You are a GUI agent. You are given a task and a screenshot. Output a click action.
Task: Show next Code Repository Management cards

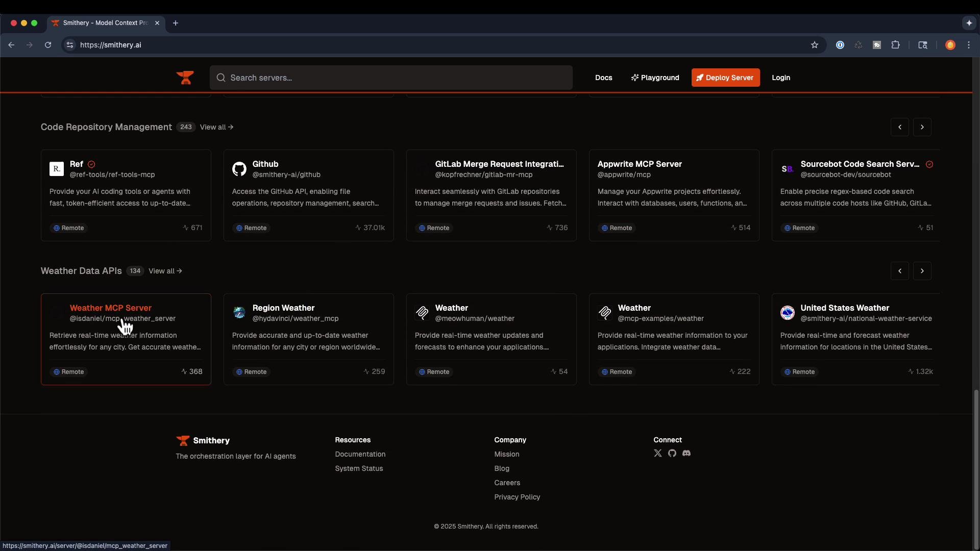coord(922,127)
